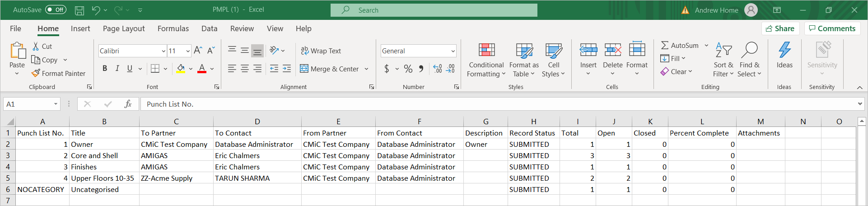The width and height of the screenshot is (868, 206).
Task: Apply Italic formatting
Action: point(117,69)
